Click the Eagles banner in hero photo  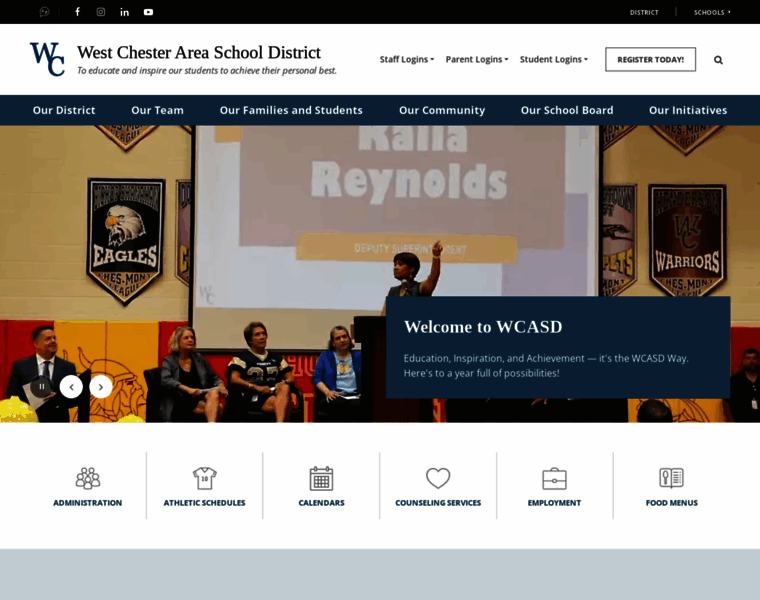point(126,241)
